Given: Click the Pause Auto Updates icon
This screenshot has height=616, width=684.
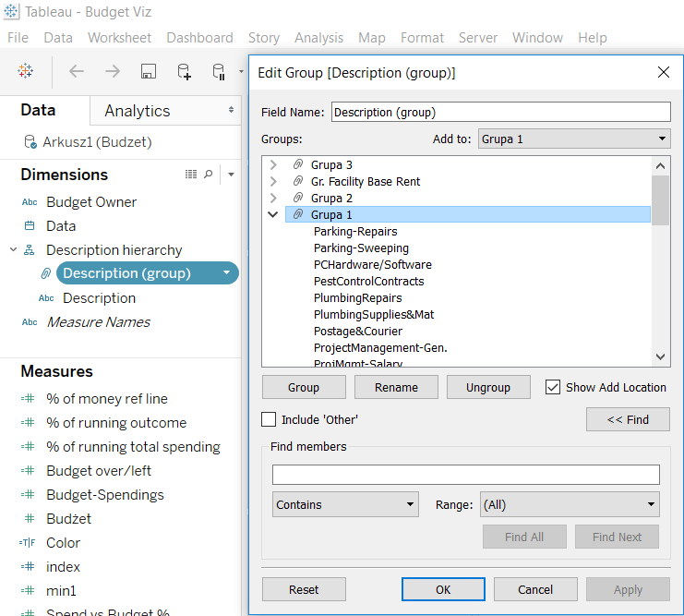Looking at the screenshot, I should click(x=219, y=71).
